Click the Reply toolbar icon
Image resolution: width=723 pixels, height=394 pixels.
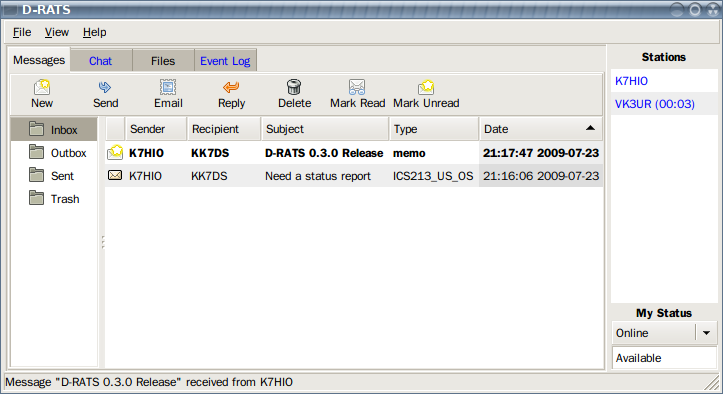231,87
